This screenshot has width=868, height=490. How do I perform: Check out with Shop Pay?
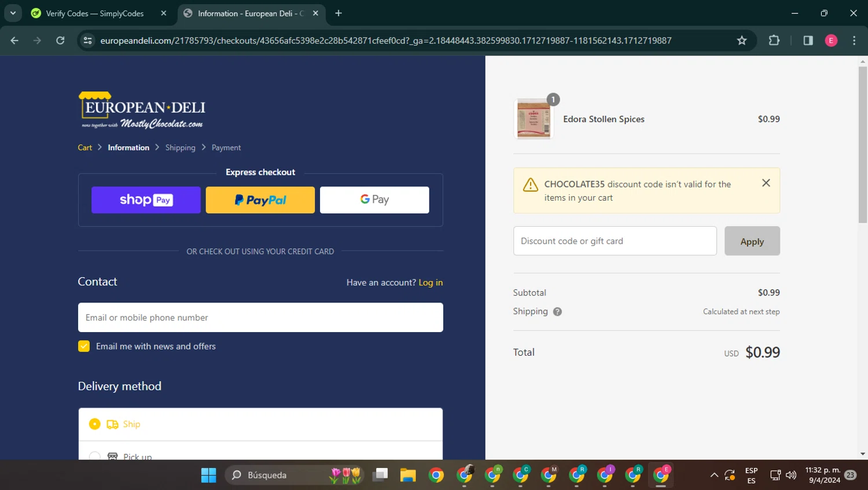click(x=146, y=200)
